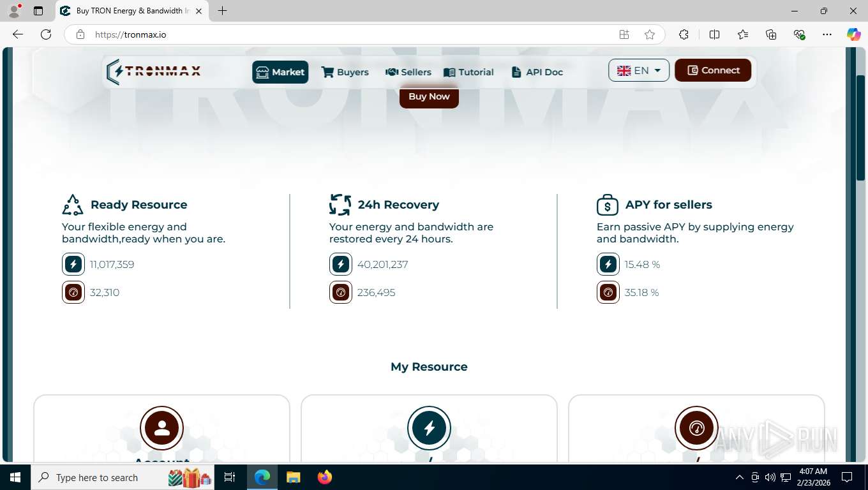
Task: Click the 40,201,237 energy value
Action: (x=383, y=264)
